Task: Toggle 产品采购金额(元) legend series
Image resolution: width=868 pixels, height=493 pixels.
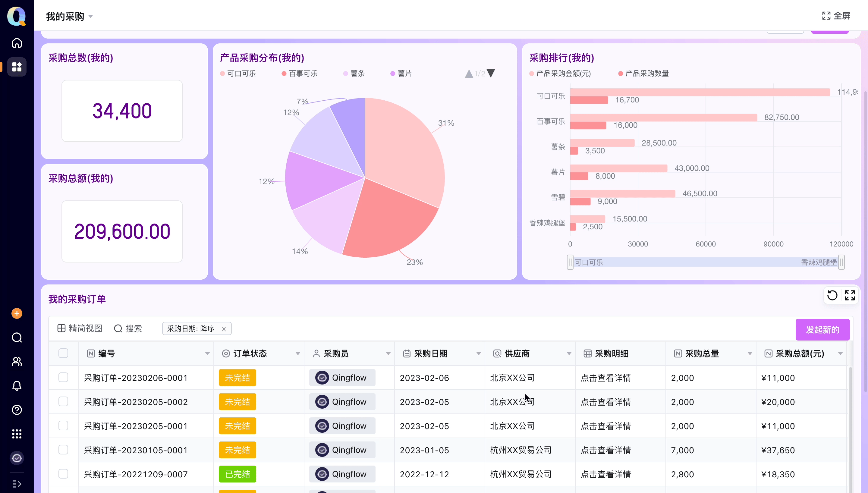Action: pos(560,74)
